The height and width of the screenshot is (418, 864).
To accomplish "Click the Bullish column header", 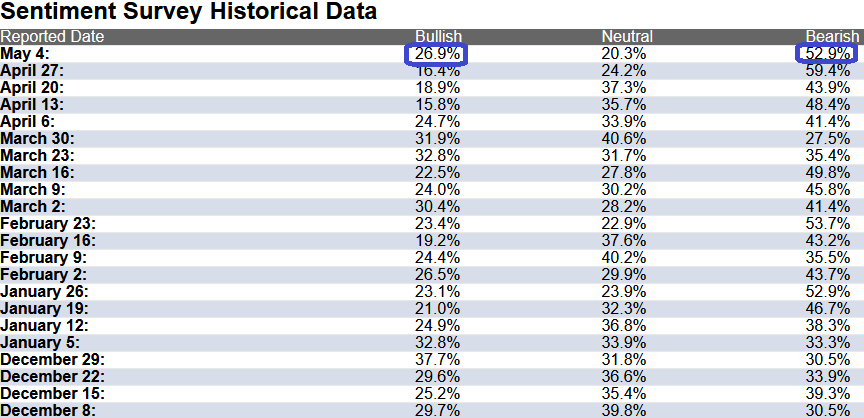I will (x=438, y=37).
